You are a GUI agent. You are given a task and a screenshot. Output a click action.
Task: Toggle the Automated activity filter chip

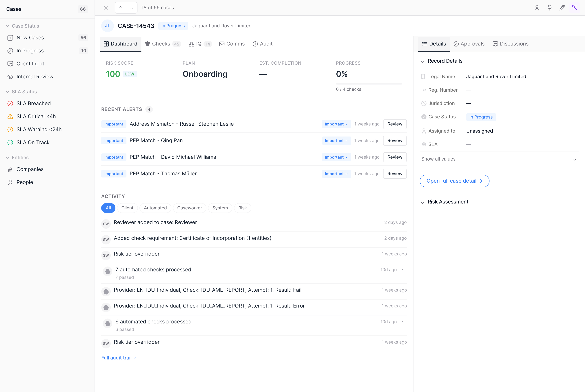tap(155, 208)
